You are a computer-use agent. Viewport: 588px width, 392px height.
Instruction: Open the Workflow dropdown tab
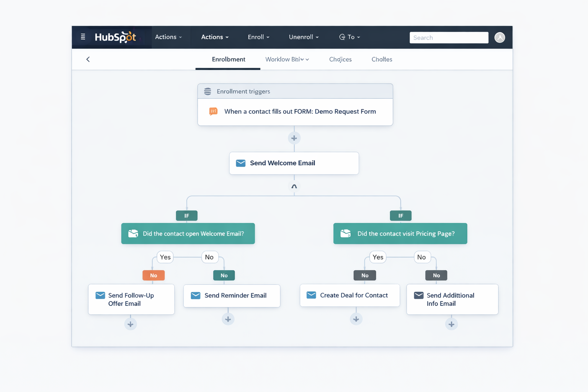click(287, 59)
